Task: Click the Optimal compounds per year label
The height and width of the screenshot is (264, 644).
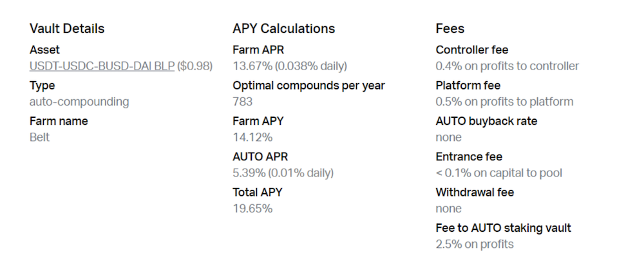Action: 309,86
